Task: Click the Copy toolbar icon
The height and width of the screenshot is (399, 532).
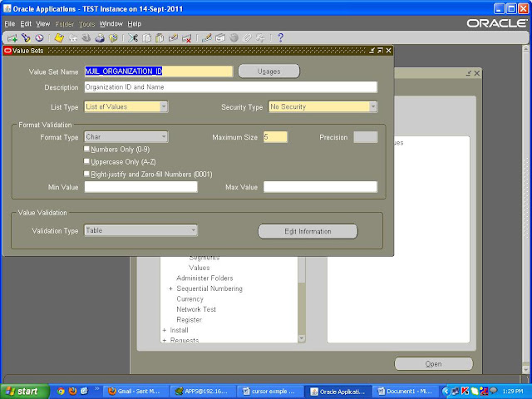Action: [x=146, y=38]
